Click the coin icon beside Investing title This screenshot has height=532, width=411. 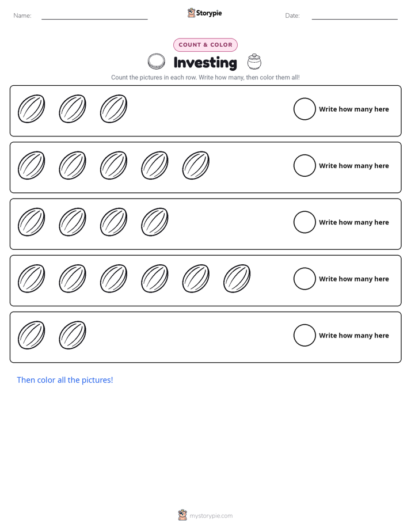pyautogui.click(x=157, y=62)
